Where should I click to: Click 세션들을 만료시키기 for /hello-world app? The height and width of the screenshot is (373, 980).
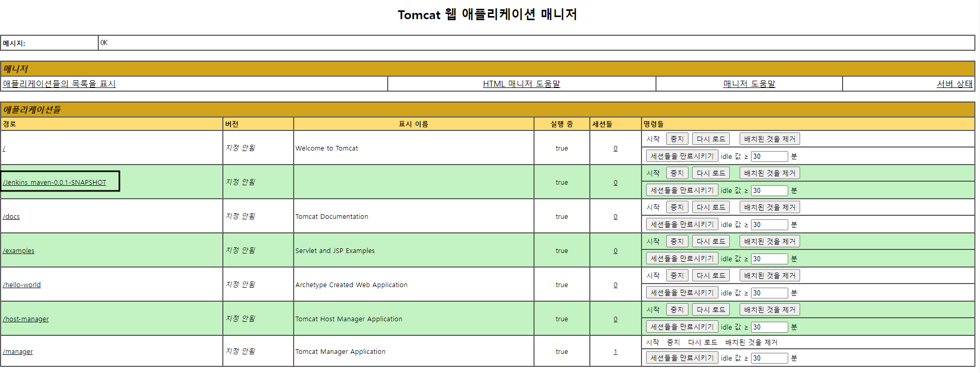682,293
